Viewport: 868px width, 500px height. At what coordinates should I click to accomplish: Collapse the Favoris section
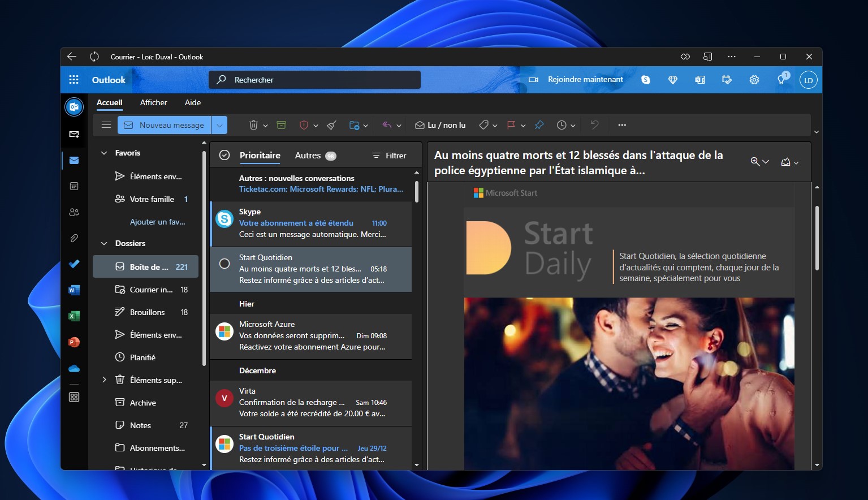104,153
